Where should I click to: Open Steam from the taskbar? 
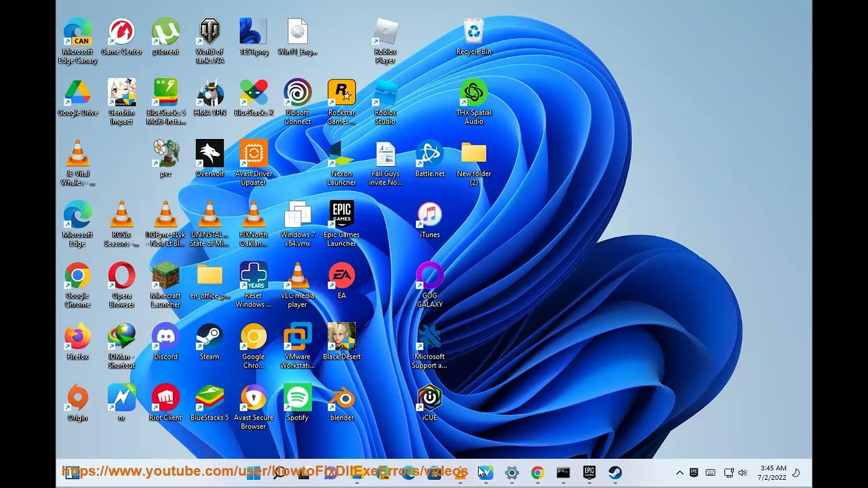point(614,472)
